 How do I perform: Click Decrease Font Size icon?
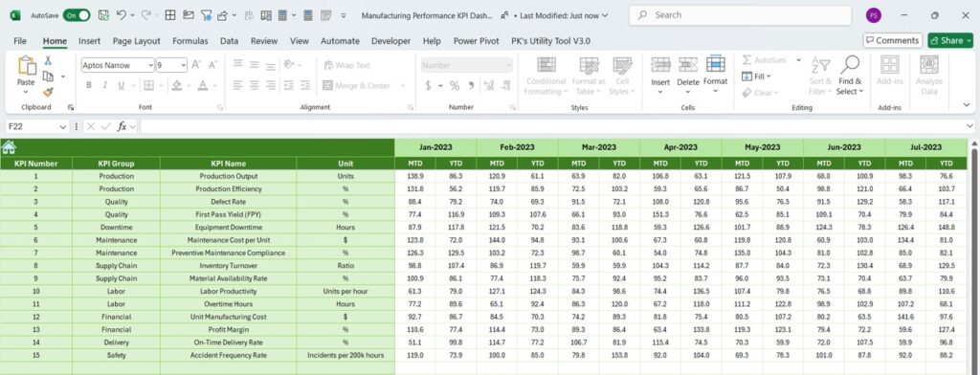[x=212, y=64]
